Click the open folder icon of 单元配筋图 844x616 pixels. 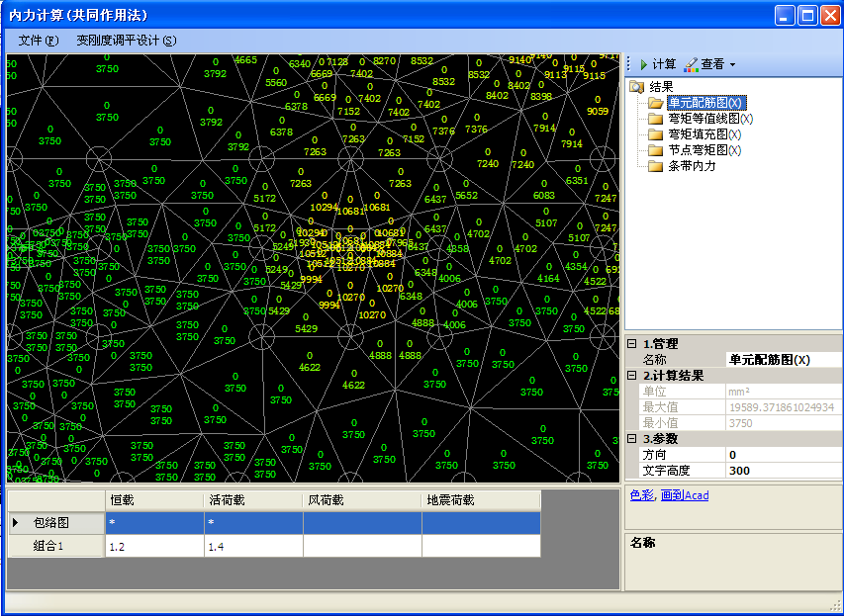[656, 103]
